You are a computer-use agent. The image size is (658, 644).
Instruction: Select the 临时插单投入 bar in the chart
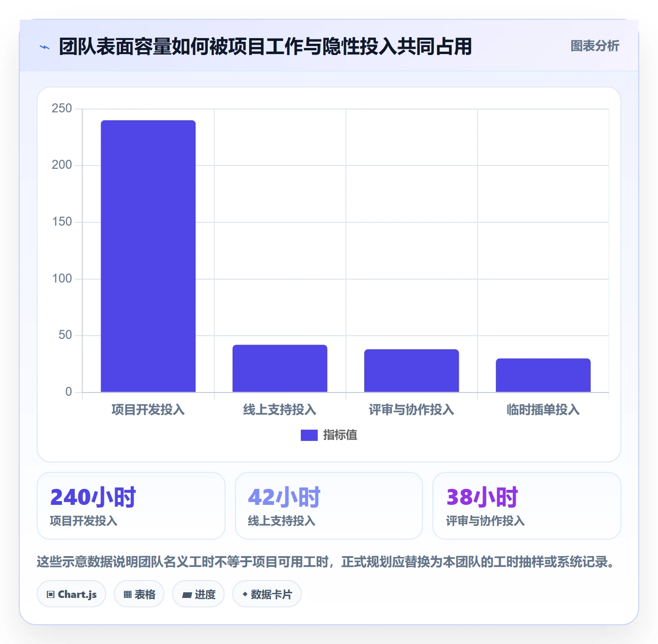click(x=543, y=375)
